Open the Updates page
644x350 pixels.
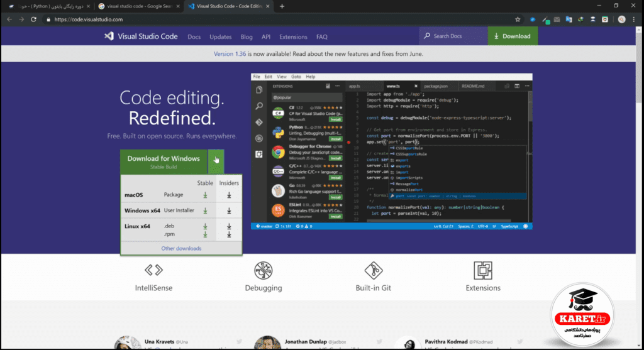(x=221, y=37)
